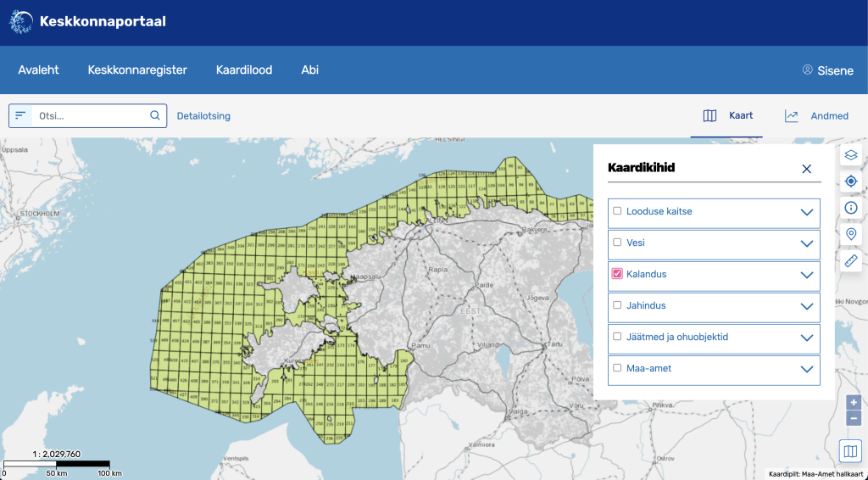868x480 pixels.
Task: Expand the Maa-amet group chevron
Action: 807,369
